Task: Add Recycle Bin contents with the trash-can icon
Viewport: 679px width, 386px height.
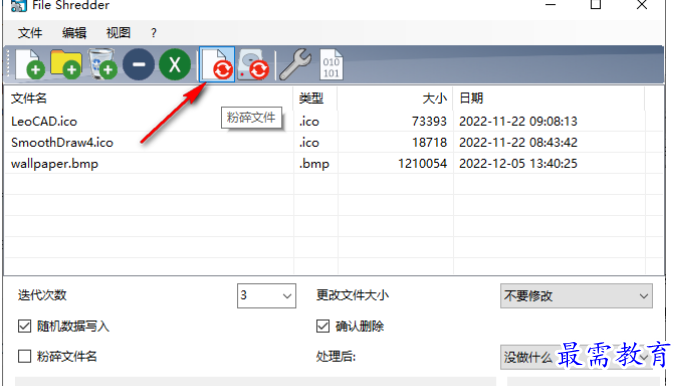Action: (x=102, y=65)
